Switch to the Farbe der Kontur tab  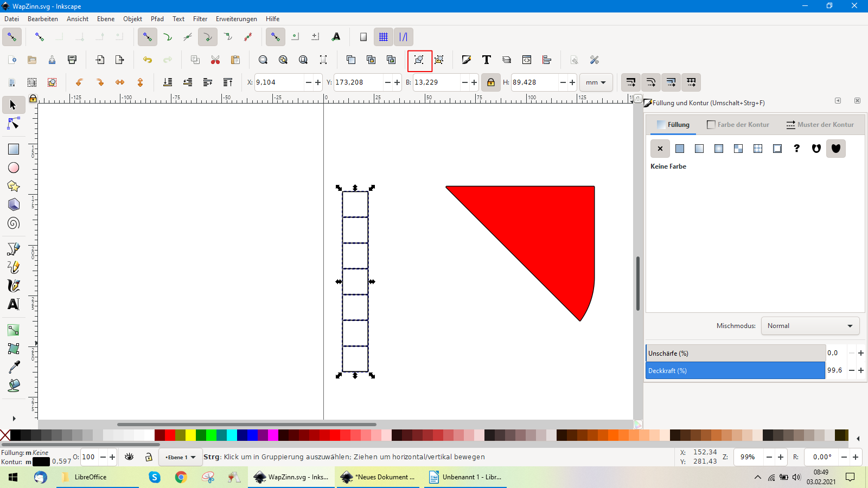tap(738, 125)
